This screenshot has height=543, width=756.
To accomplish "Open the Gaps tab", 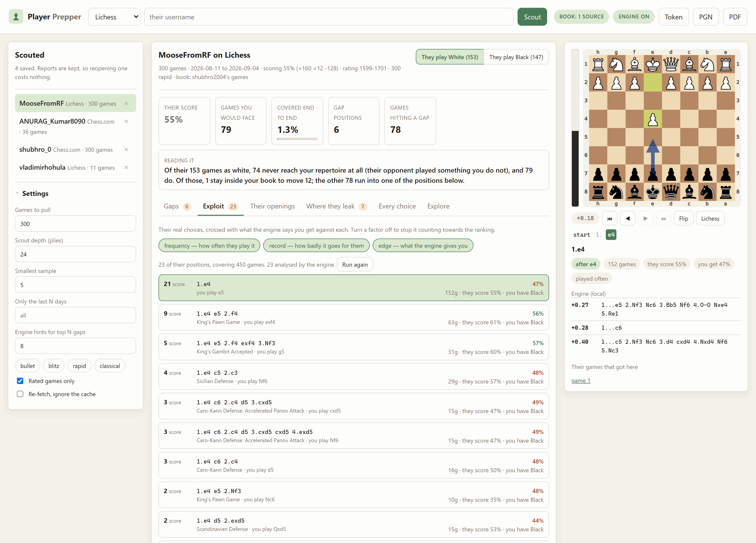I will (x=177, y=207).
